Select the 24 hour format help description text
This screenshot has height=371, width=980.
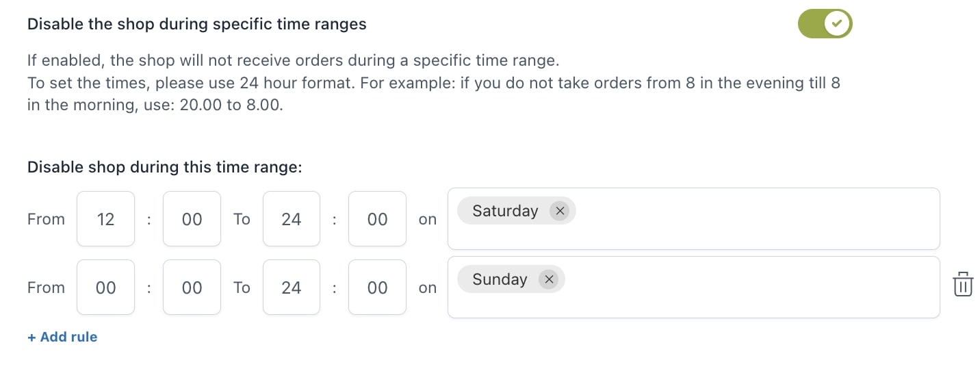434,94
